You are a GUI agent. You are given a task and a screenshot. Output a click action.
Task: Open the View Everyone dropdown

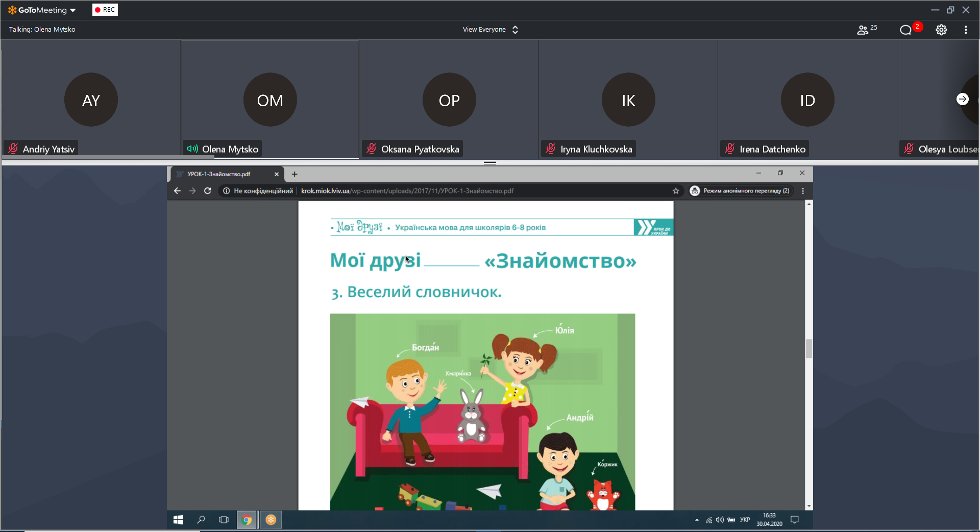[490, 30]
